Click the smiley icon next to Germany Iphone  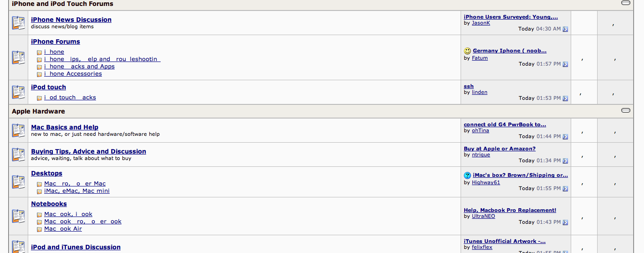pyautogui.click(x=467, y=51)
